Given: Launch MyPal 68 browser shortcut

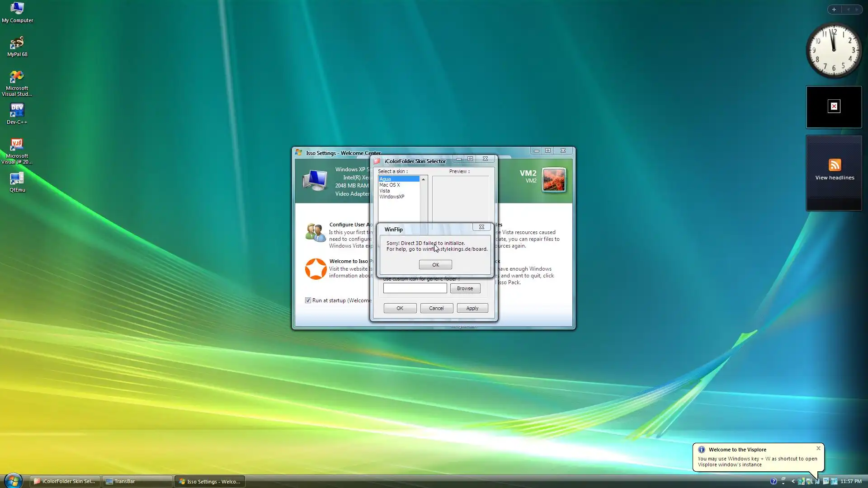Looking at the screenshot, I should 17,43.
